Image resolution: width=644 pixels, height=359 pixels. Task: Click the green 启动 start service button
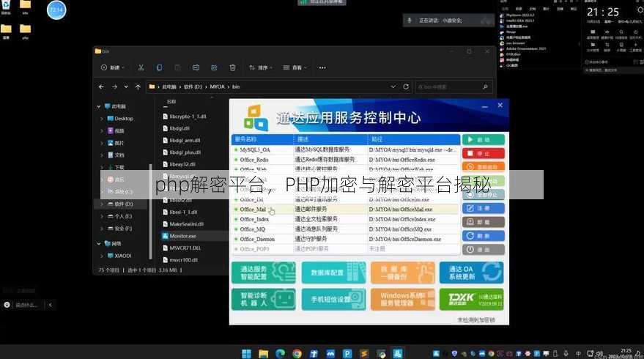click(483, 140)
